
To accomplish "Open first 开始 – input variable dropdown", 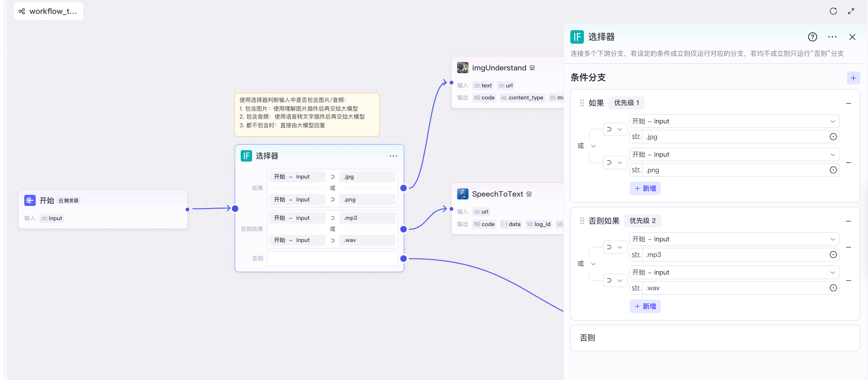I will click(x=734, y=121).
